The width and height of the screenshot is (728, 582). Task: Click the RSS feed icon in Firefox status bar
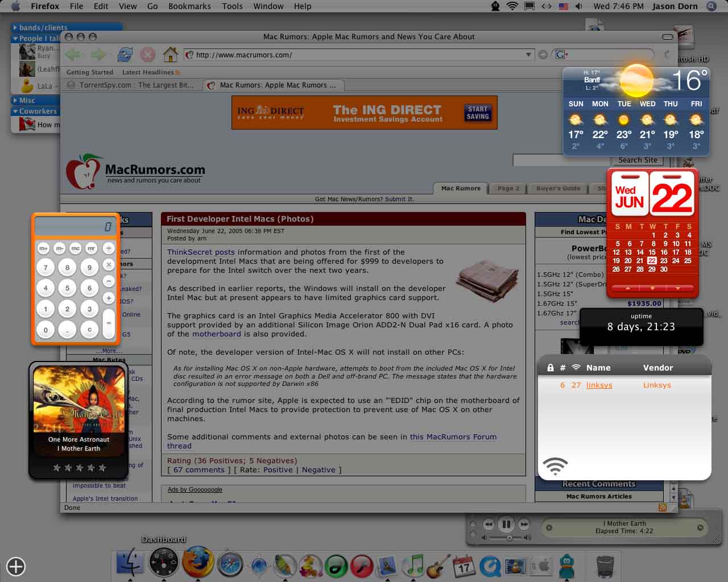662,508
